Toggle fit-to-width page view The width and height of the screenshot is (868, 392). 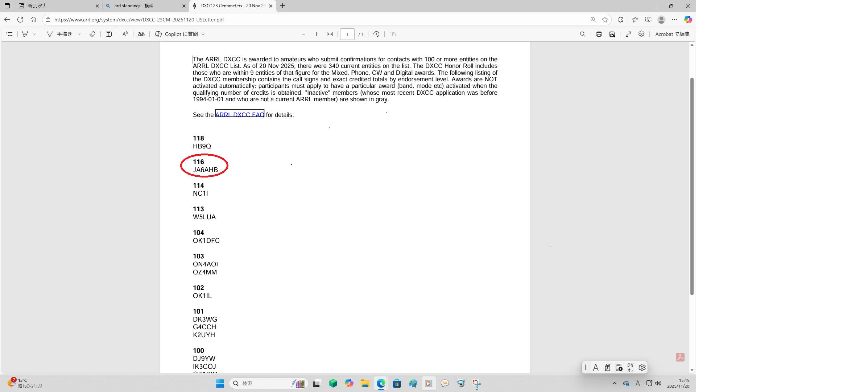click(x=330, y=34)
